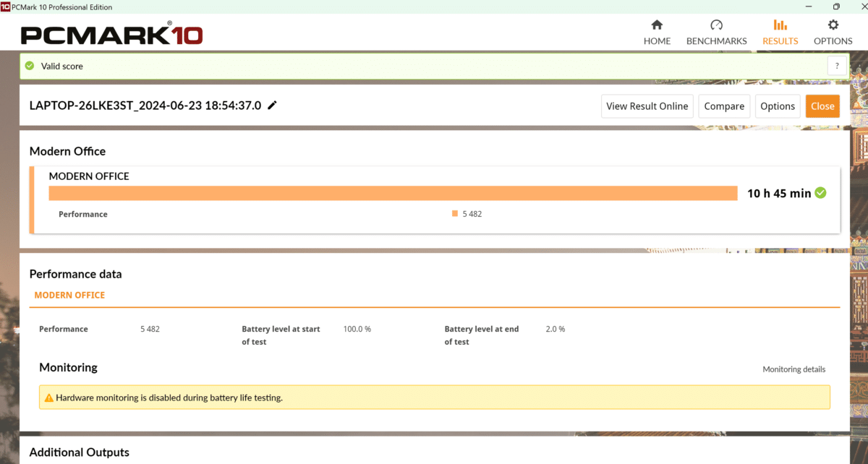Click the Valid score text
The height and width of the screenshot is (464, 868).
pos(61,66)
